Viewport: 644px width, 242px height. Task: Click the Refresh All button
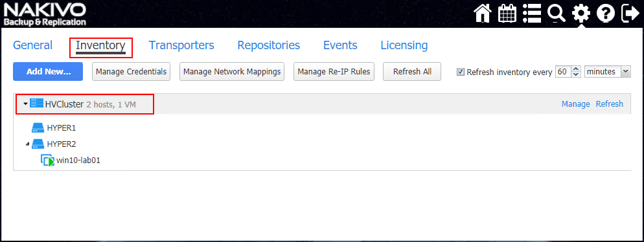coord(412,71)
